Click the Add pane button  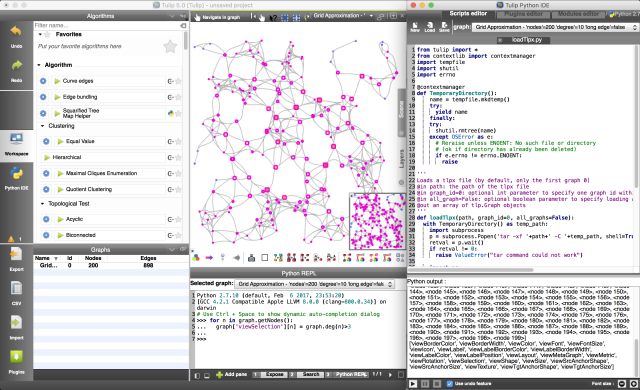(231, 374)
